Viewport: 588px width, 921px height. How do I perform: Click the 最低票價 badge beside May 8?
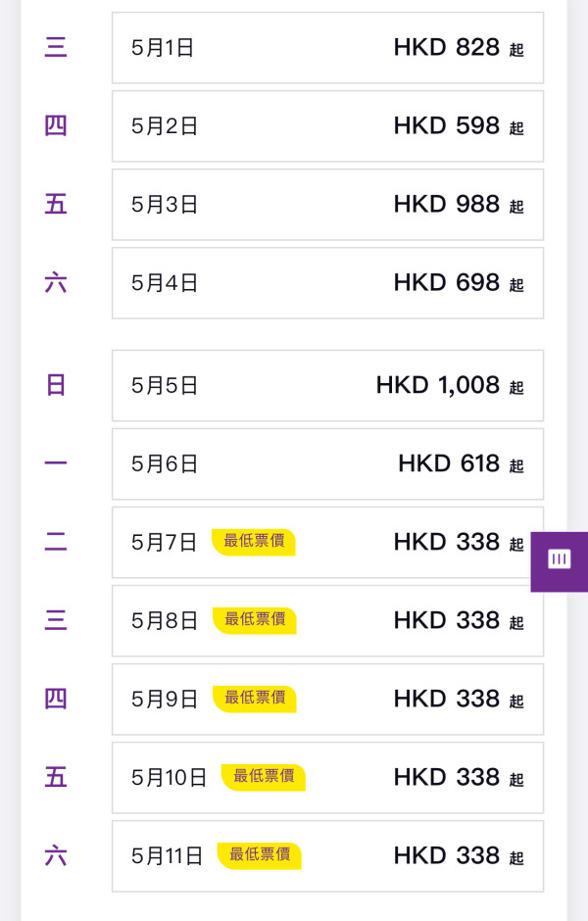coord(253,621)
